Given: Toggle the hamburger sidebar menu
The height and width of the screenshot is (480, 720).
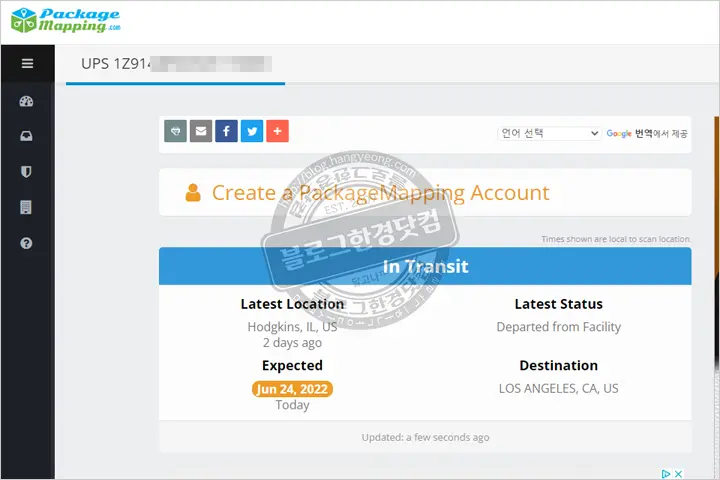Looking at the screenshot, I should (x=27, y=63).
